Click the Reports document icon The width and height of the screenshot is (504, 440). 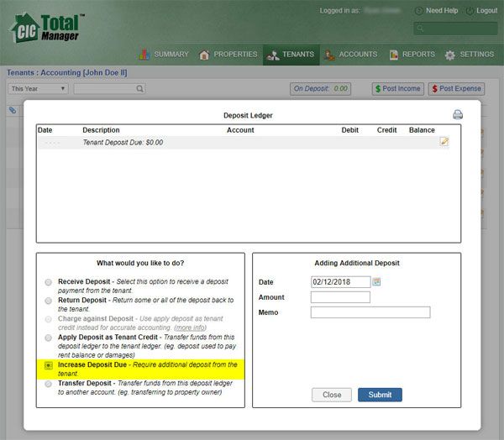(394, 55)
